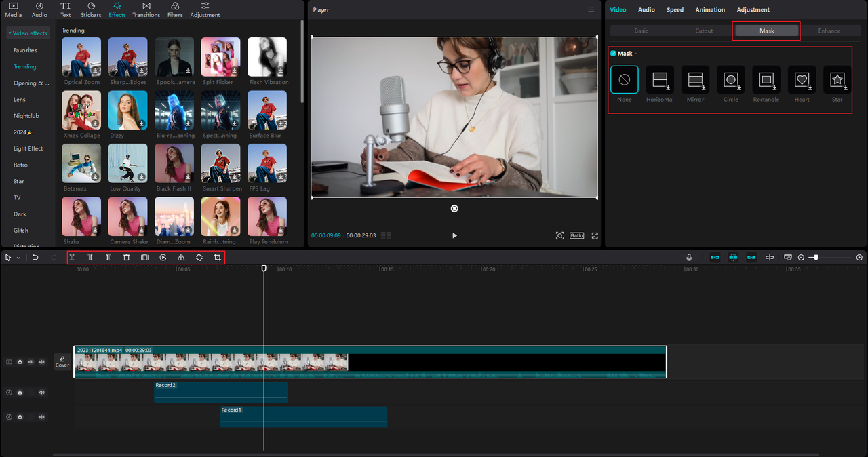Toggle clip linkage button
The image size is (868, 457).
click(751, 258)
